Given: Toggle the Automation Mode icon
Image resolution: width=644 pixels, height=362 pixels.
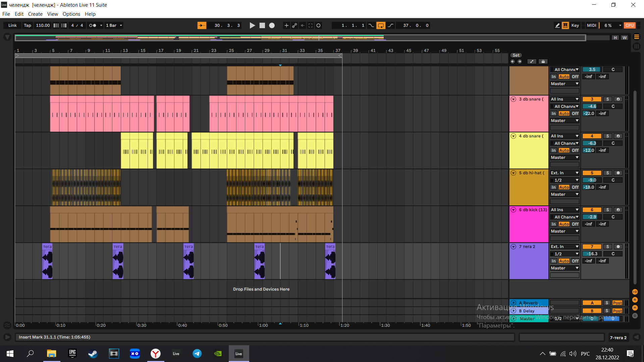Looking at the screenshot, I should (x=532, y=61).
